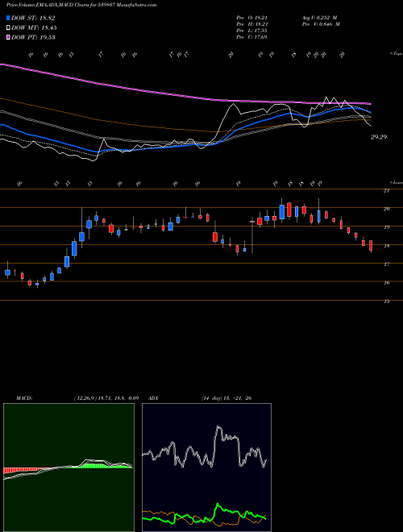Click the chart title mentioning MunafaSutra.com
403x532 pixels.
pyautogui.click(x=81, y=6)
